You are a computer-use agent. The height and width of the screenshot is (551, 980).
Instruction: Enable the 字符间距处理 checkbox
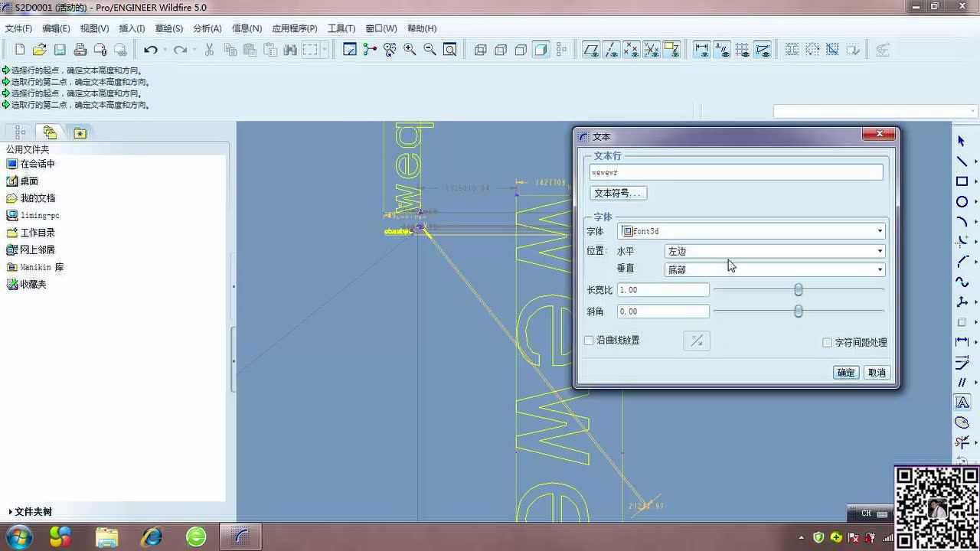(827, 343)
